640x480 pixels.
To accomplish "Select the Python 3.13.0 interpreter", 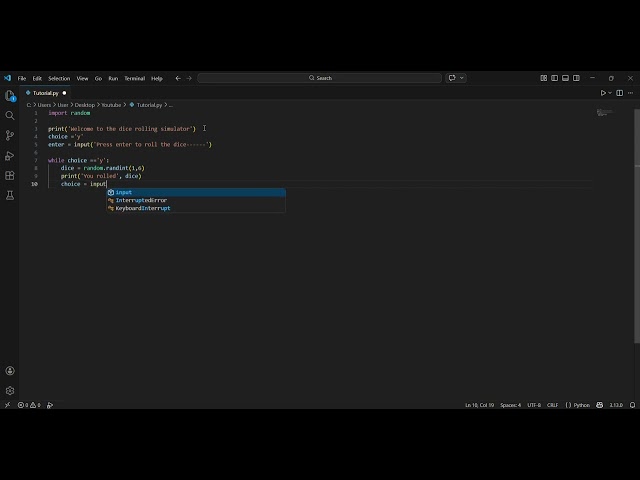I will tap(616, 405).
